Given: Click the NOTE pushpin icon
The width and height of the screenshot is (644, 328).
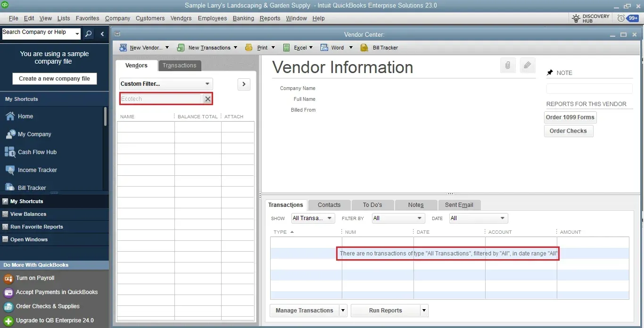Looking at the screenshot, I should [550, 73].
